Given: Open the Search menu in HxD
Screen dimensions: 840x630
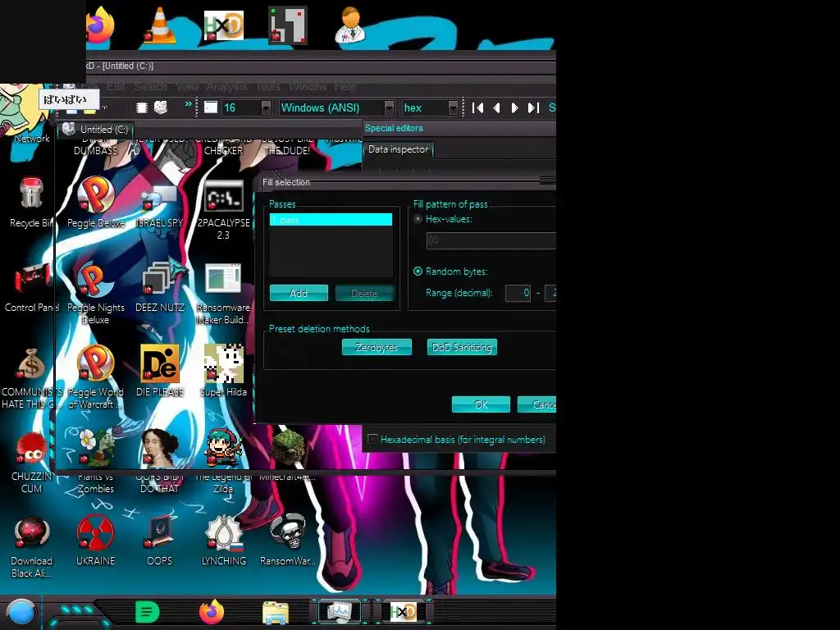Looking at the screenshot, I should (151, 86).
